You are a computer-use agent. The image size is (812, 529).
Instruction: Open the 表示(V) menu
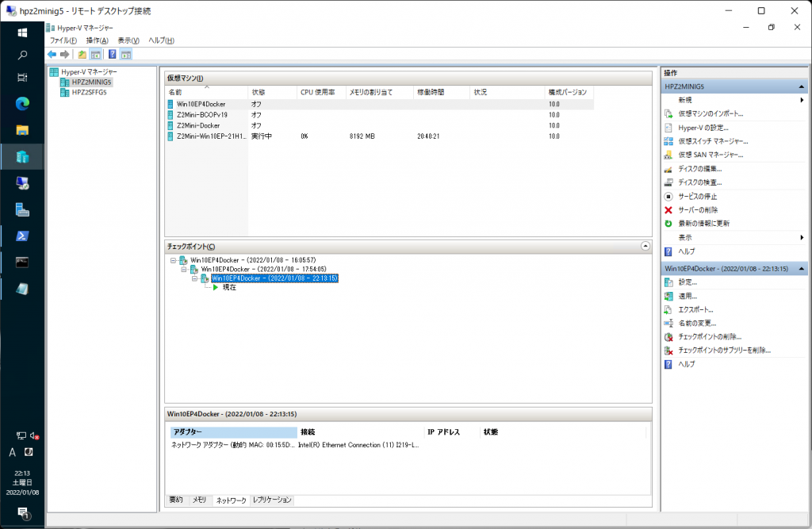[128, 40]
